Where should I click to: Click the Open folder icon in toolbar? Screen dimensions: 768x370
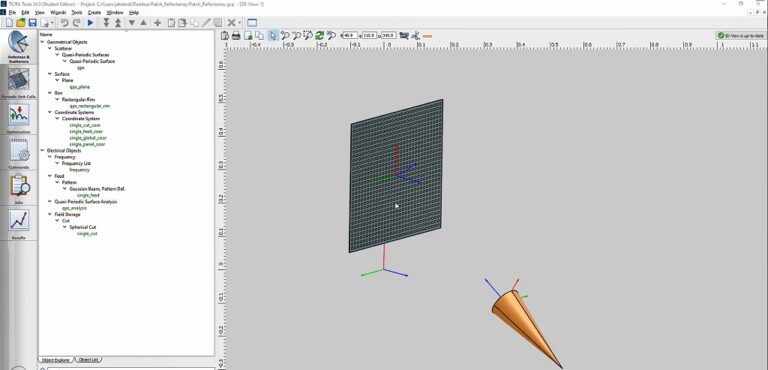(x=21, y=23)
